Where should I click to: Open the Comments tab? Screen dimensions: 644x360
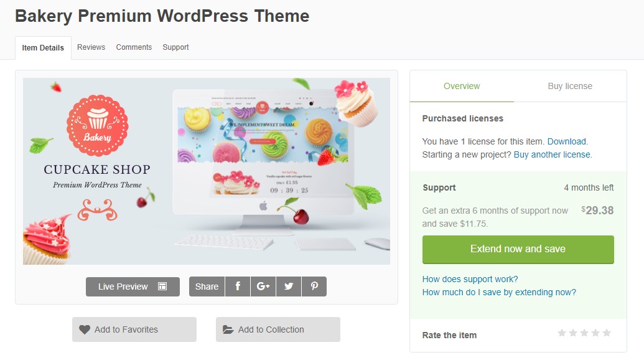coord(134,47)
